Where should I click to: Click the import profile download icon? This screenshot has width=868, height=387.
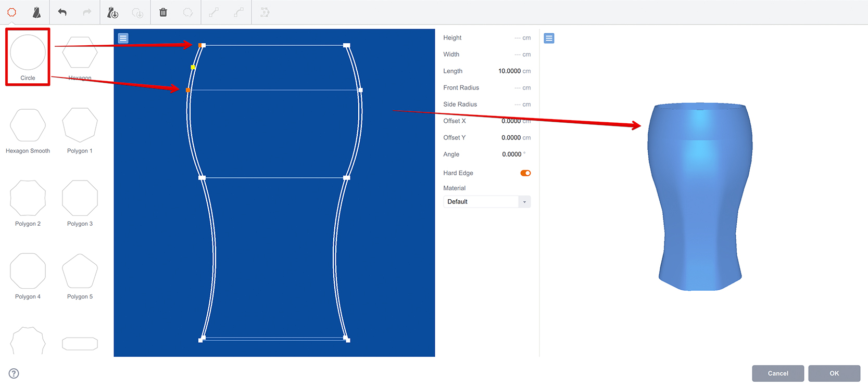[112, 12]
